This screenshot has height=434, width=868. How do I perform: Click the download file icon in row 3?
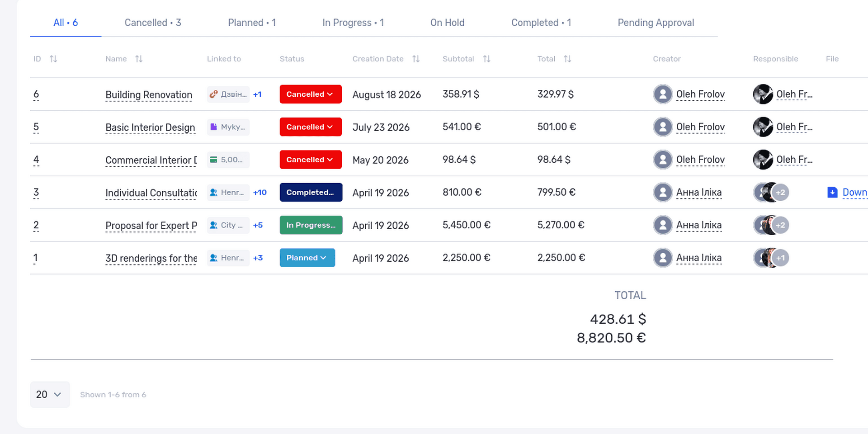pyautogui.click(x=832, y=193)
